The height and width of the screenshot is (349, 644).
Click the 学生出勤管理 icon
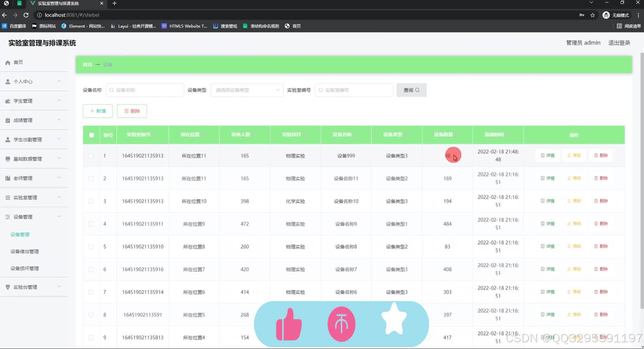point(8,140)
